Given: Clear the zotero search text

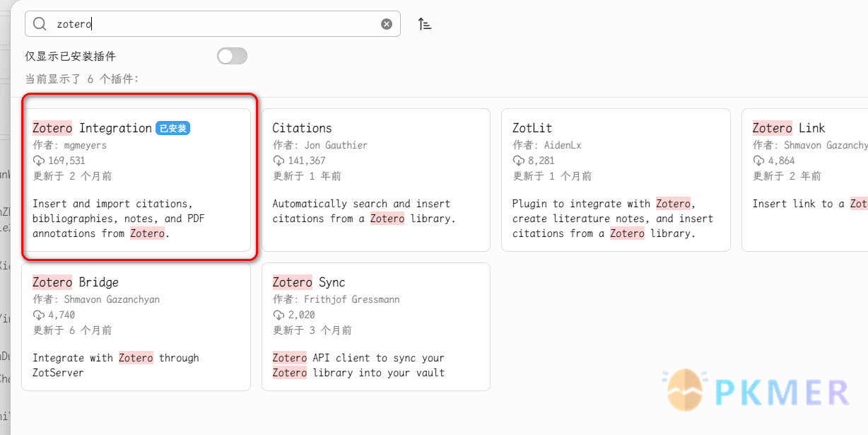Looking at the screenshot, I should [387, 24].
